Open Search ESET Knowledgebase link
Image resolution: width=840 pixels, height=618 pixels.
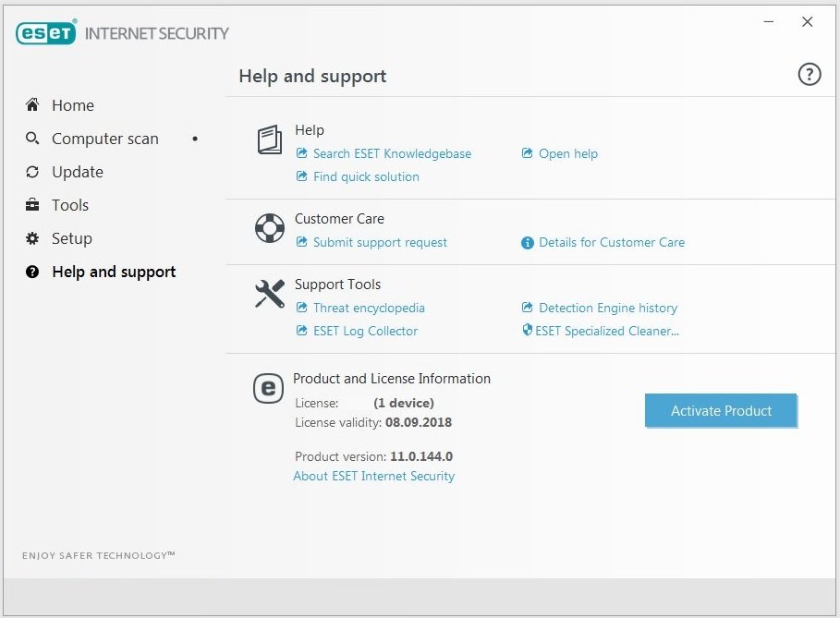pos(392,153)
